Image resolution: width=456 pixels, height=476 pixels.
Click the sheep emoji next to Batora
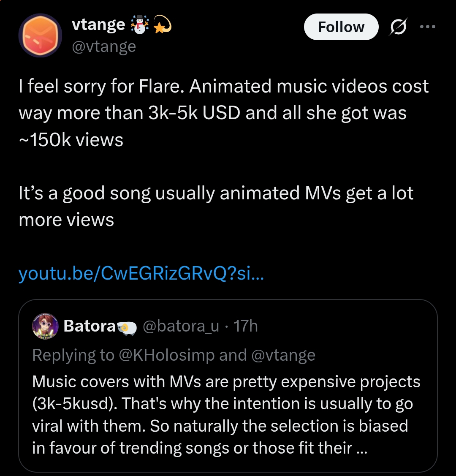127,327
